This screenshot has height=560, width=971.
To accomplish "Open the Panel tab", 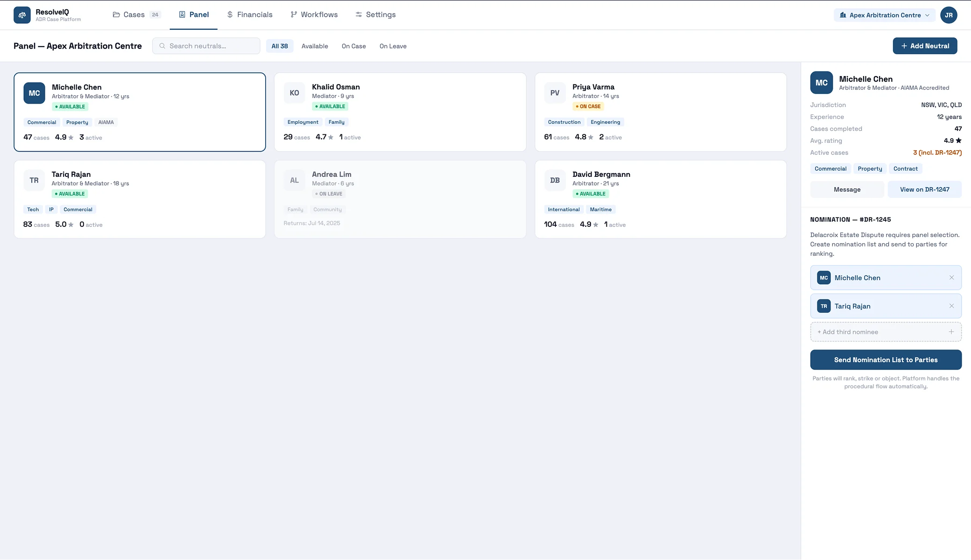I will coord(194,15).
